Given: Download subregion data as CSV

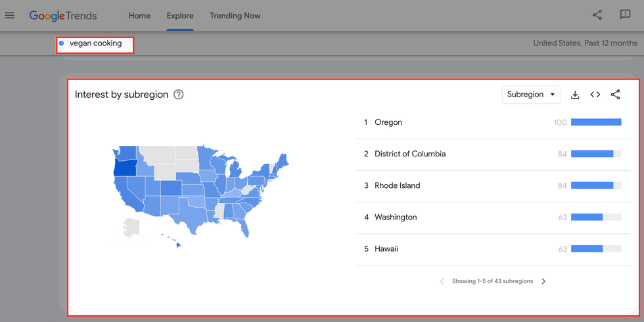Looking at the screenshot, I should pos(575,95).
